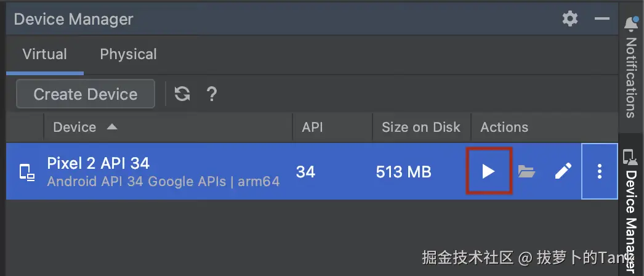
Task: Refresh the virtual device list
Action: tap(182, 94)
